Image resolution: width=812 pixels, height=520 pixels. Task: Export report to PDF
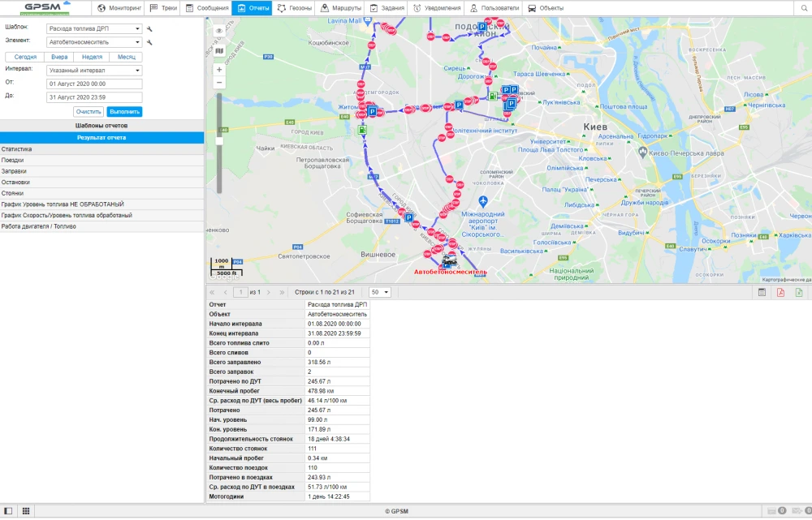780,292
